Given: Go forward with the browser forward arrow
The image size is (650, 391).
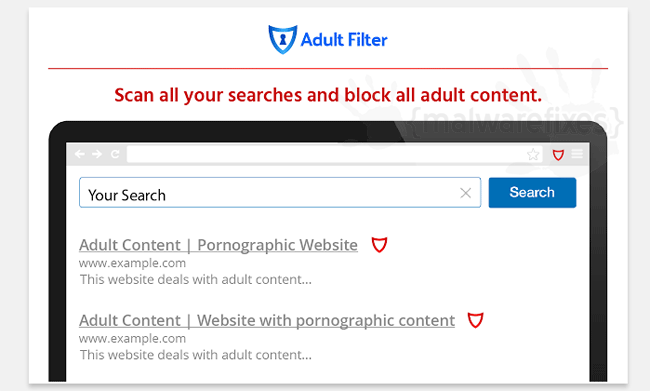Looking at the screenshot, I should tap(97, 154).
